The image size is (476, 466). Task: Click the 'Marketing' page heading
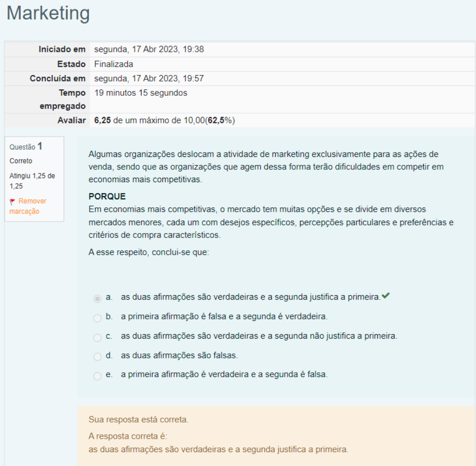coord(48,13)
